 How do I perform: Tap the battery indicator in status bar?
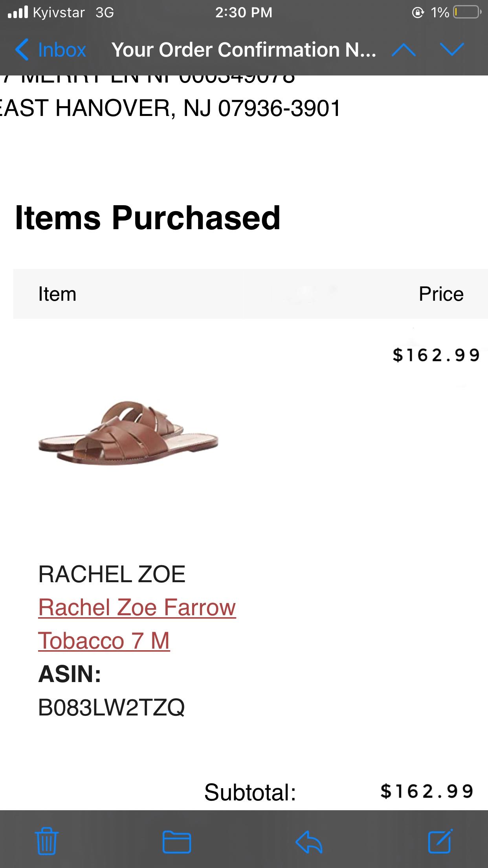[x=467, y=13]
